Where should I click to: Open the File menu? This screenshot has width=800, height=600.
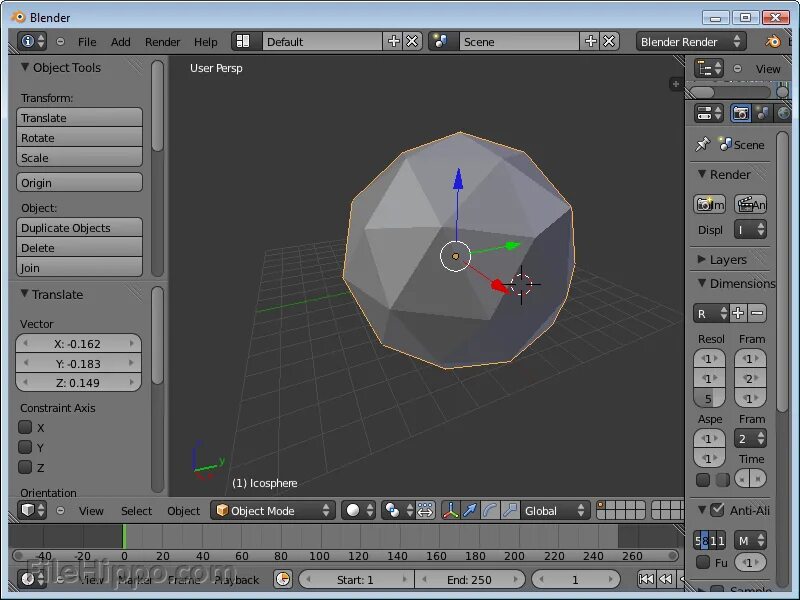[x=87, y=42]
